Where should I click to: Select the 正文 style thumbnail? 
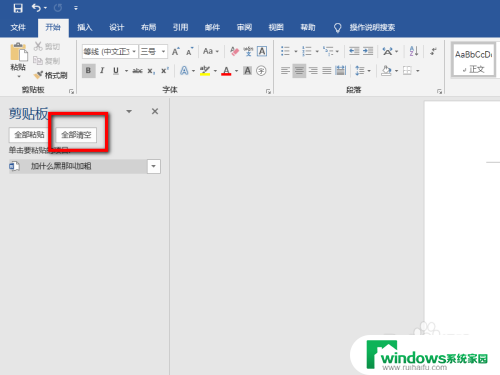(x=473, y=61)
